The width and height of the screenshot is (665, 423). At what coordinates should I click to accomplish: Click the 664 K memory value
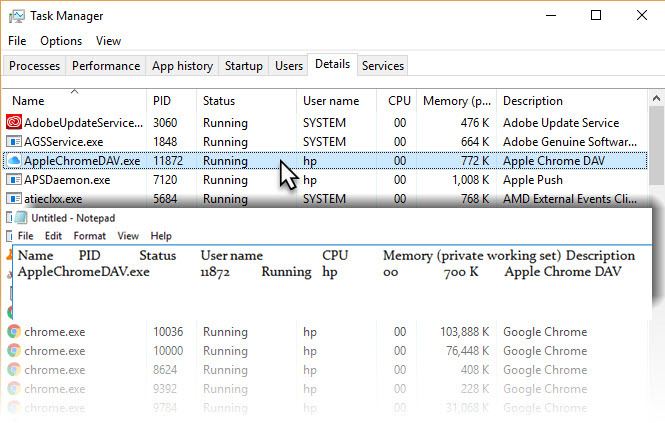pyautogui.click(x=475, y=142)
